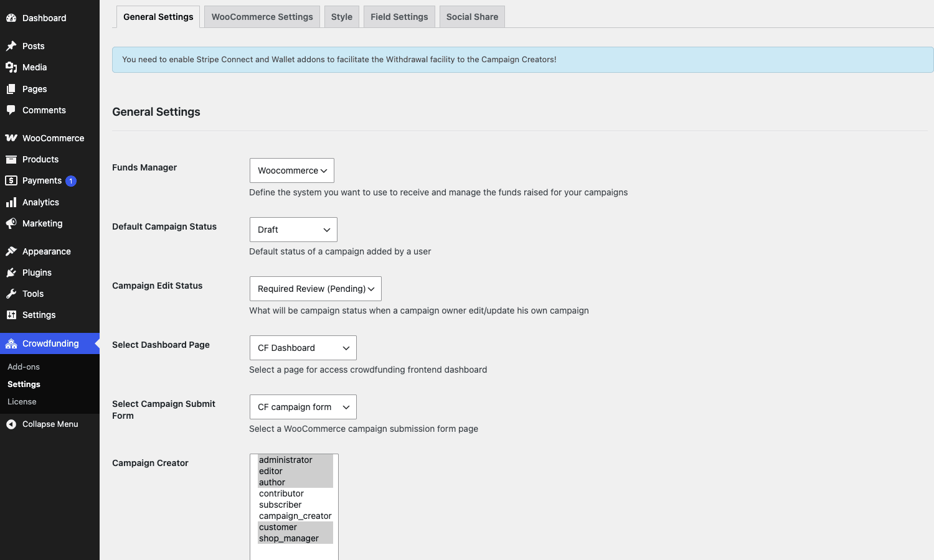Select shop_manager in Campaign Creator list
The height and width of the screenshot is (560, 934).
click(x=295, y=538)
